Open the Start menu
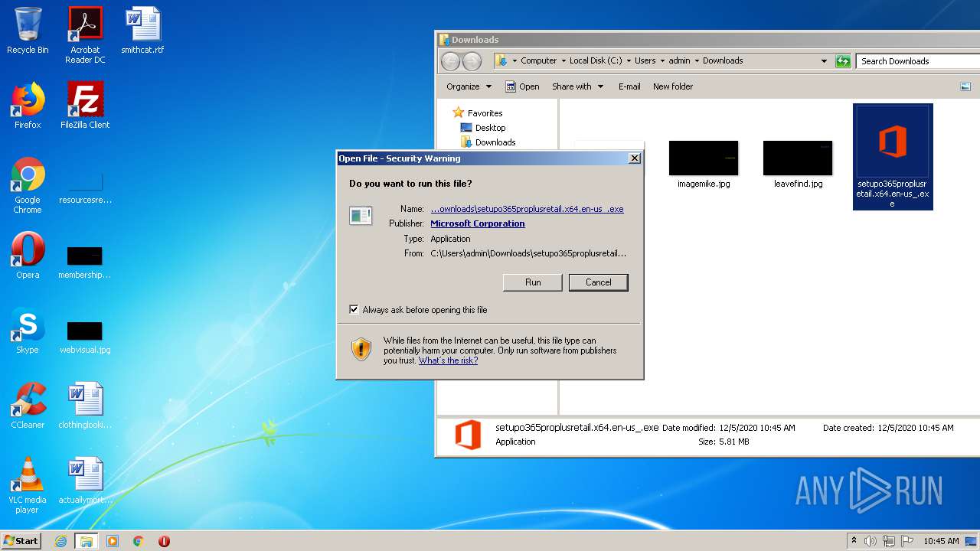The image size is (980, 551). tap(21, 540)
